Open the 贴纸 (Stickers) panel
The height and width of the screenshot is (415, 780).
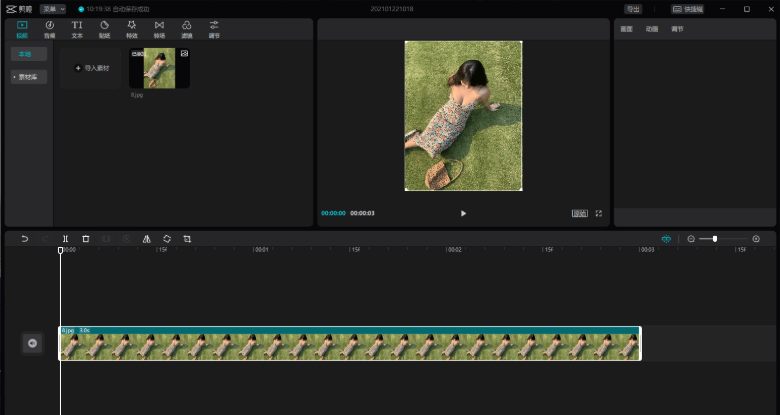(104, 28)
